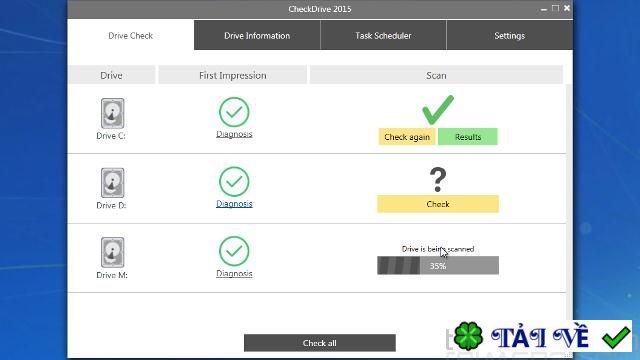Select the Drive C: hard disk icon

[x=112, y=113]
